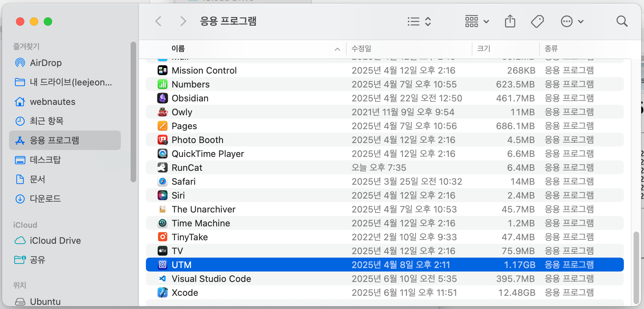The height and width of the screenshot is (309, 644).
Task: Open 공유 under iCloud
Action: point(65,260)
